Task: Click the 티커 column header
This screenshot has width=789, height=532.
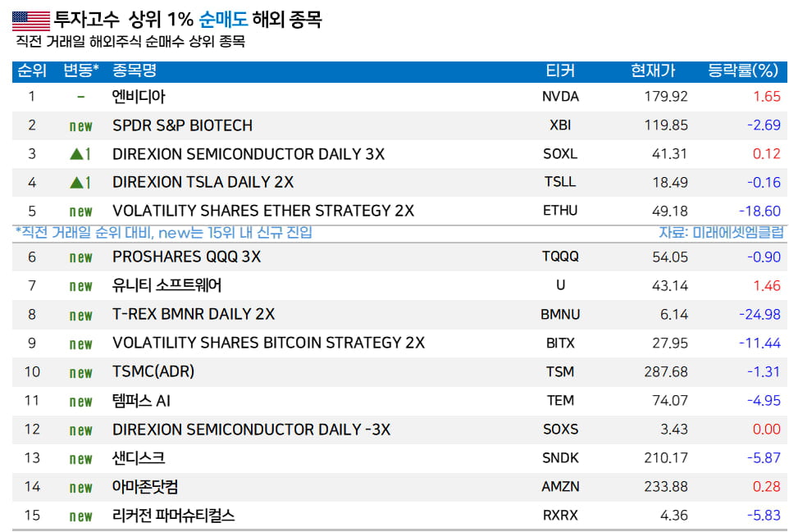Action: [560, 71]
